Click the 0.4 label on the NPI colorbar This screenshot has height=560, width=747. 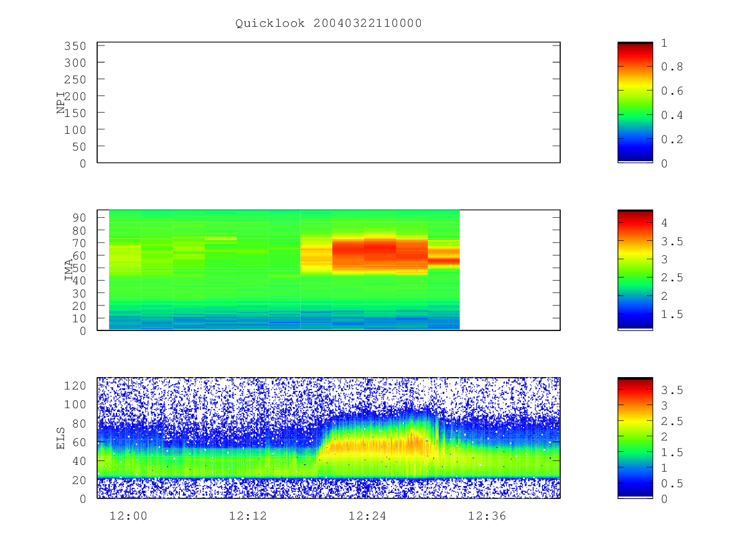672,115
